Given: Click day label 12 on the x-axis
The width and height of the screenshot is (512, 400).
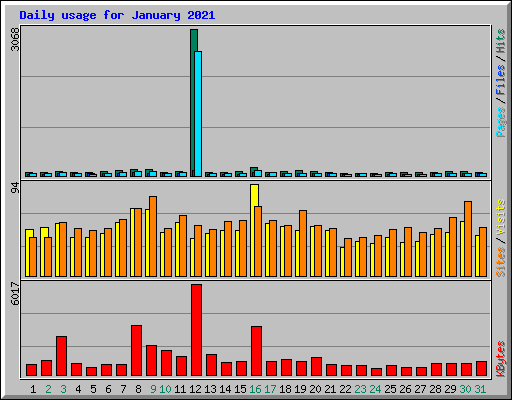Looking at the screenshot, I should [195, 389].
